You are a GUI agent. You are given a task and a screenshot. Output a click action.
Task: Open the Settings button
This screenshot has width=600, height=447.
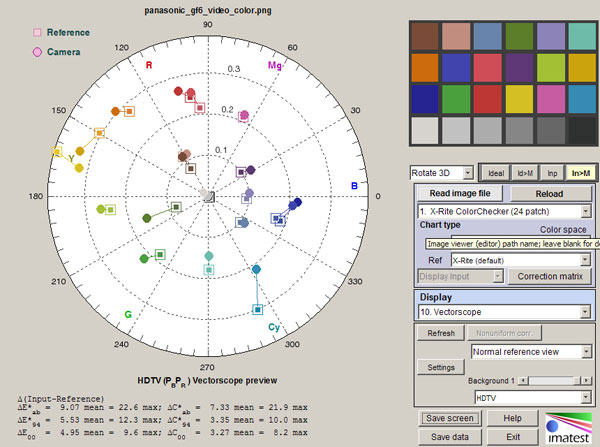coord(441,367)
